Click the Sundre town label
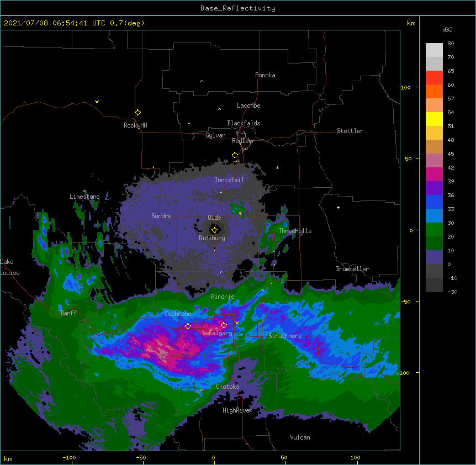The image size is (476, 465). (161, 216)
